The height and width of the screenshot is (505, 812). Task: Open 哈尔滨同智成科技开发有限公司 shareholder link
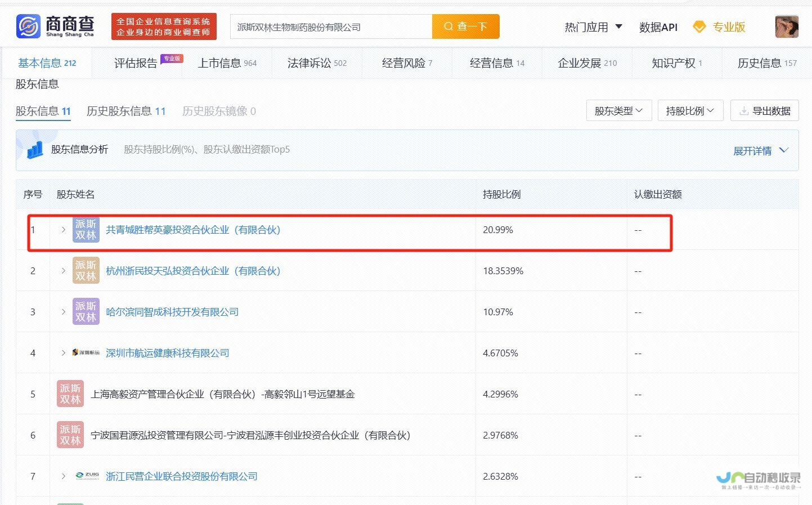point(172,312)
